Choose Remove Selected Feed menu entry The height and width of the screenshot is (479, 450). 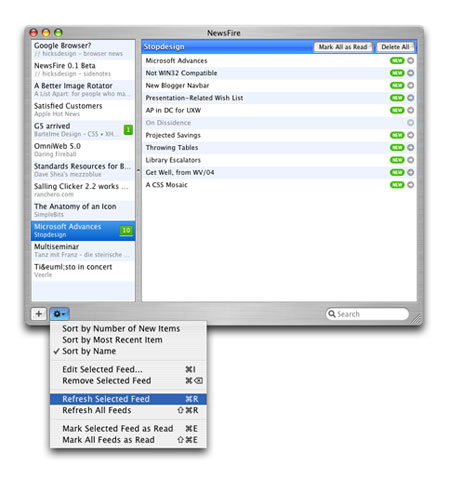128,381
